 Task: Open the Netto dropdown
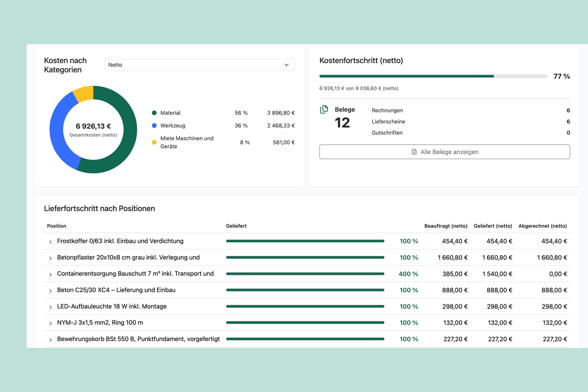pos(199,65)
